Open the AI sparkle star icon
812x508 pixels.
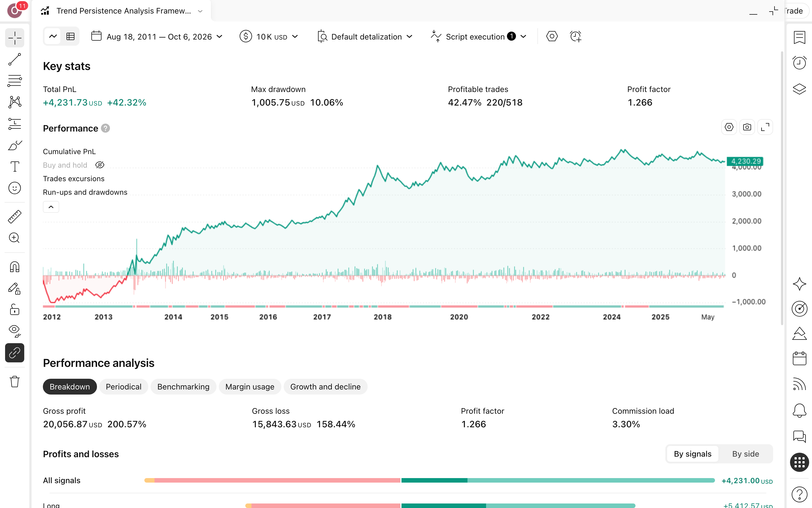(x=799, y=284)
